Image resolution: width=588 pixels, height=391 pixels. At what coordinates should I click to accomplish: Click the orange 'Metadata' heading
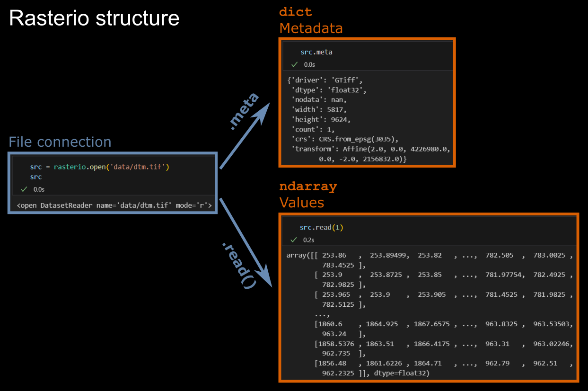pyautogui.click(x=311, y=28)
